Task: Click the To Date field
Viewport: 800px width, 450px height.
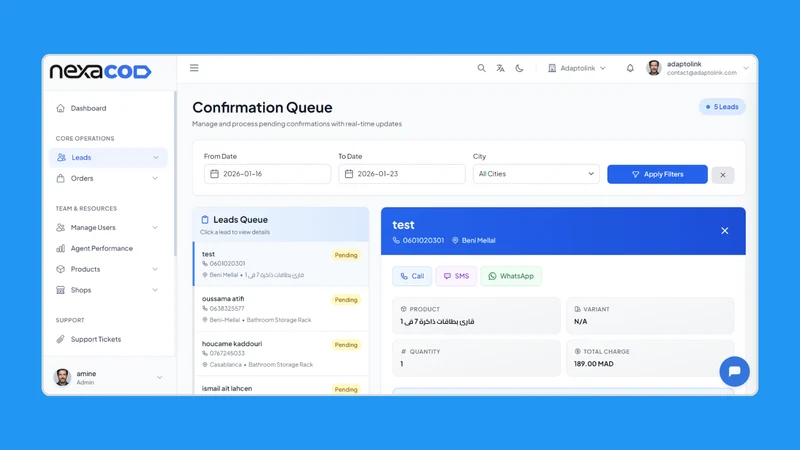Action: 402,174
